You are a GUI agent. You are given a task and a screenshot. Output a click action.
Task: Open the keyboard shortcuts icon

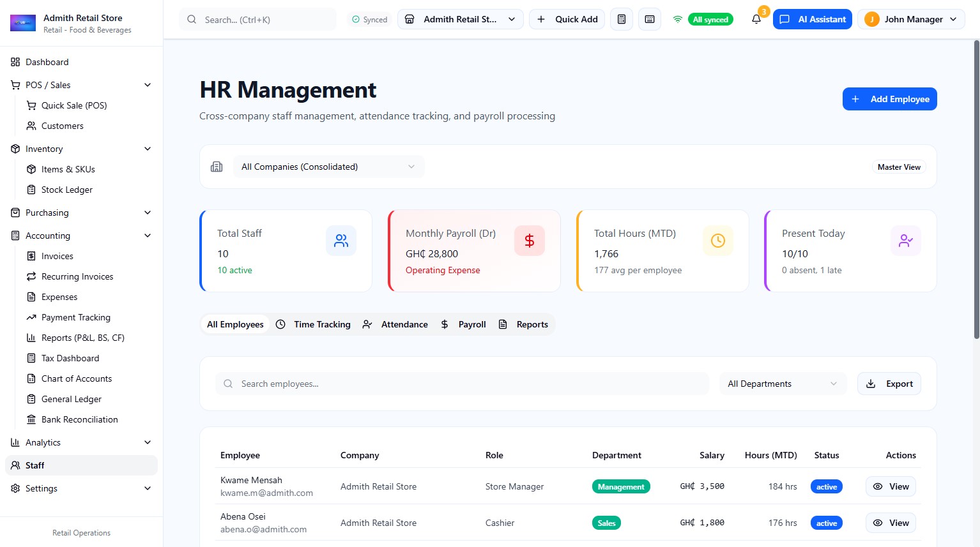pos(650,19)
